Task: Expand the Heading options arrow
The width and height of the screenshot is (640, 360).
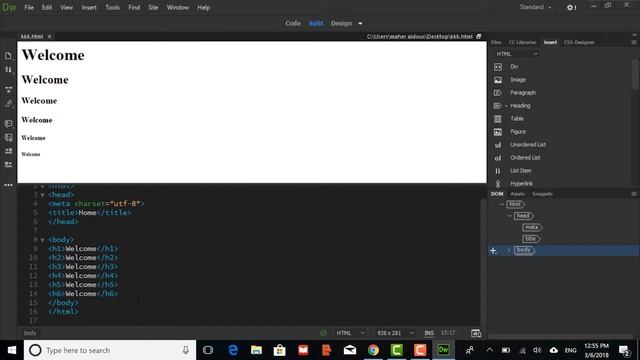Action: tap(506, 106)
